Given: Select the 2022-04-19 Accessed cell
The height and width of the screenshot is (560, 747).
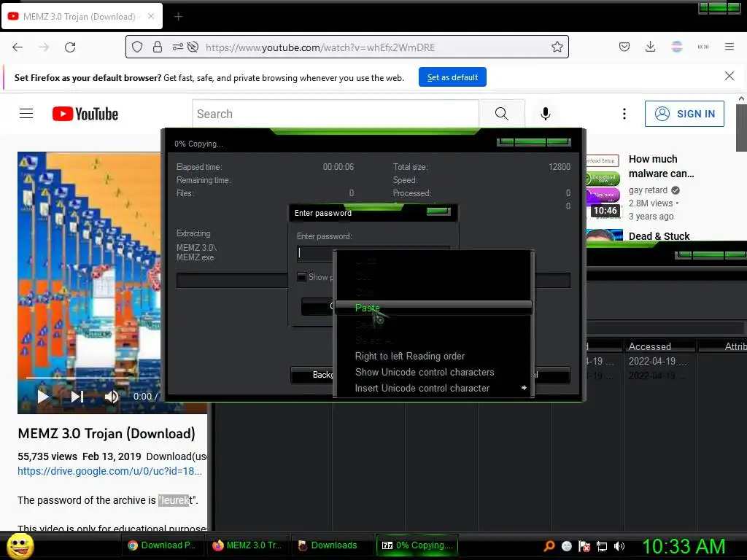Looking at the screenshot, I should click(657, 362).
